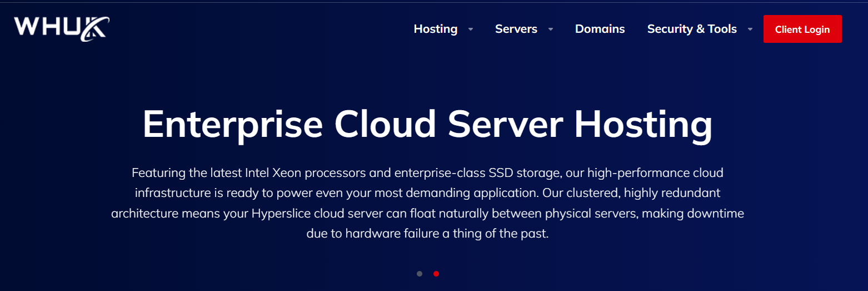Expand the Servers dropdown arrow

point(551,29)
